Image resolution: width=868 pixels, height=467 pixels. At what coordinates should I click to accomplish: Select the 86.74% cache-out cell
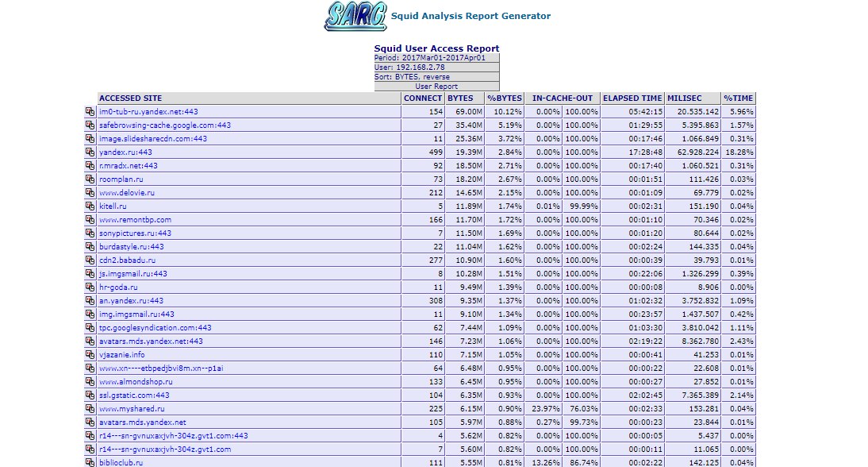(x=581, y=462)
